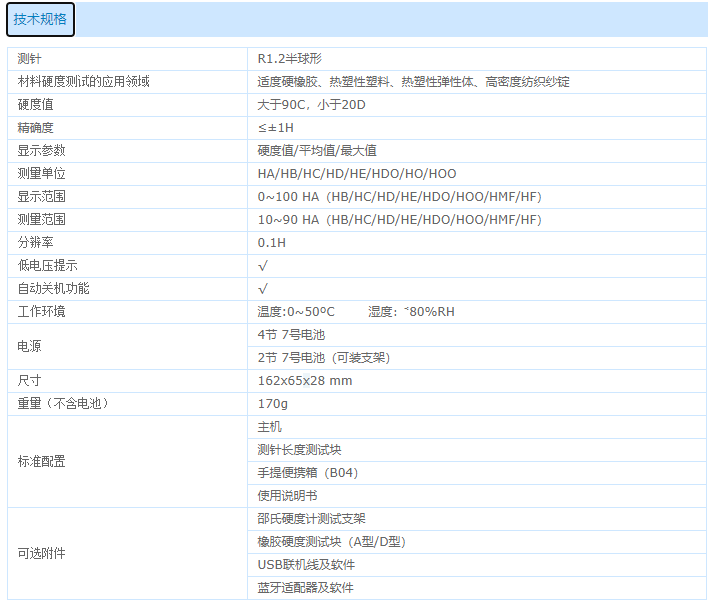The height and width of the screenshot is (604, 712).
Task: Click the check mark beside 低电压提示
Action: (263, 266)
